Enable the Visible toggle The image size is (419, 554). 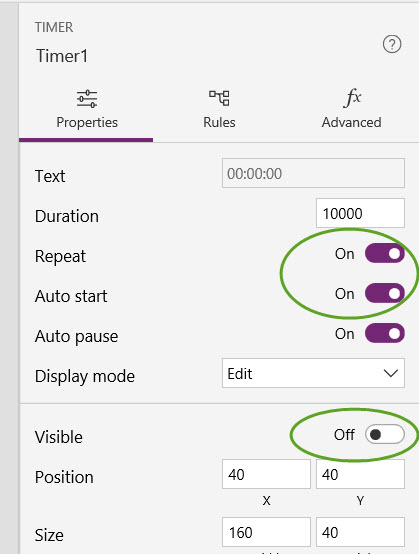pos(385,434)
